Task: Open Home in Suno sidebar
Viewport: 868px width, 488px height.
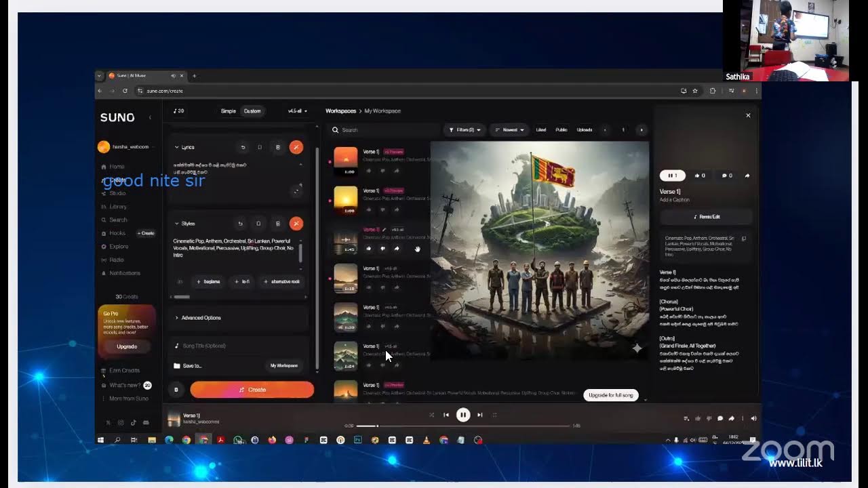Action: coord(113,167)
